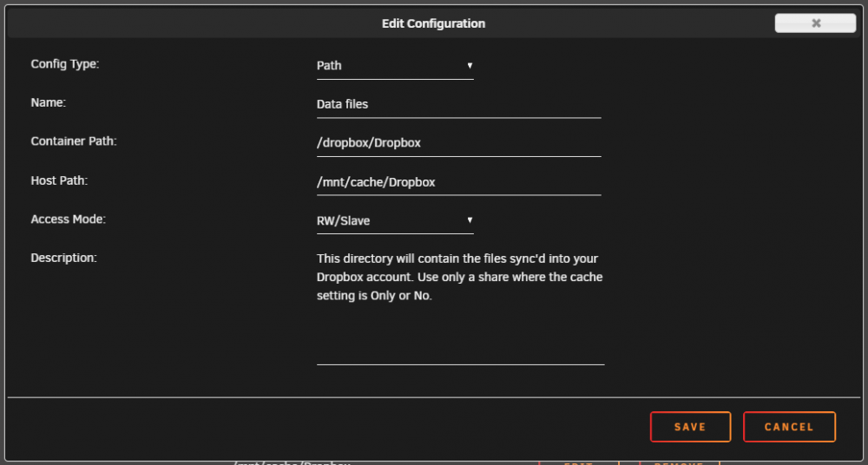868x465 pixels.
Task: Click the Config Type label
Action: (x=65, y=64)
